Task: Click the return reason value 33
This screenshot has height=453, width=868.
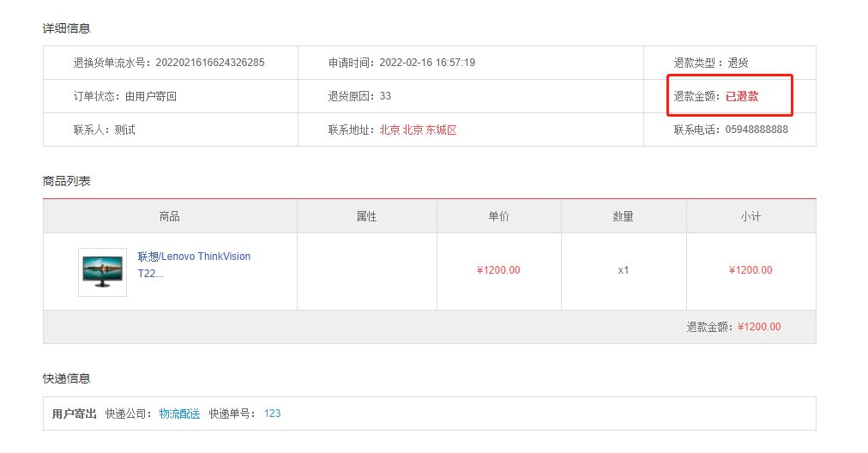Action: [385, 96]
